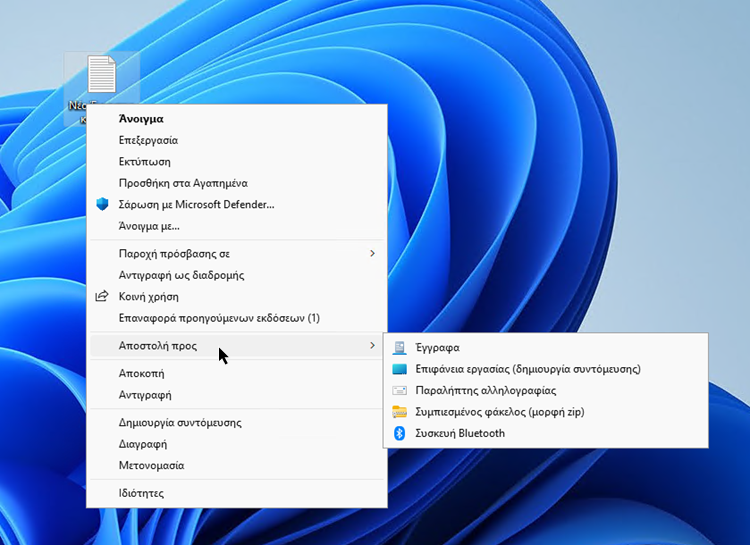Select Αποστολή προς menu entry
The height and width of the screenshot is (545, 750).
click(x=237, y=345)
